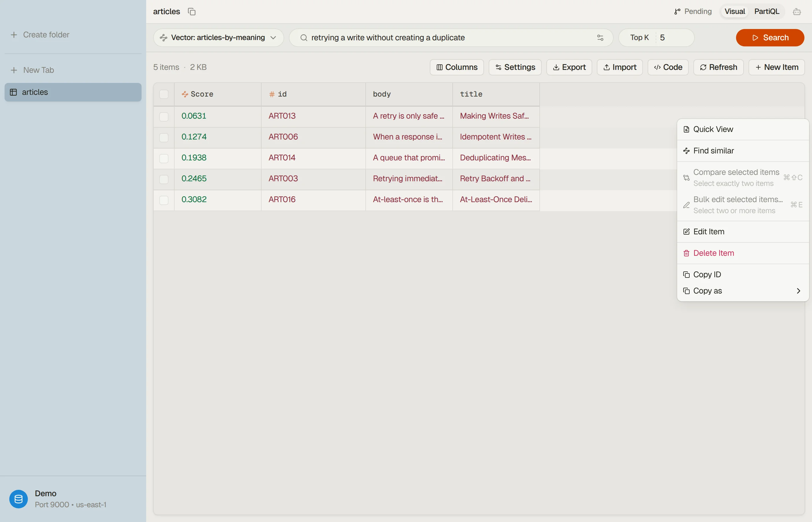Click the id column header
Screen dimensions: 812x522
[x=313, y=94]
